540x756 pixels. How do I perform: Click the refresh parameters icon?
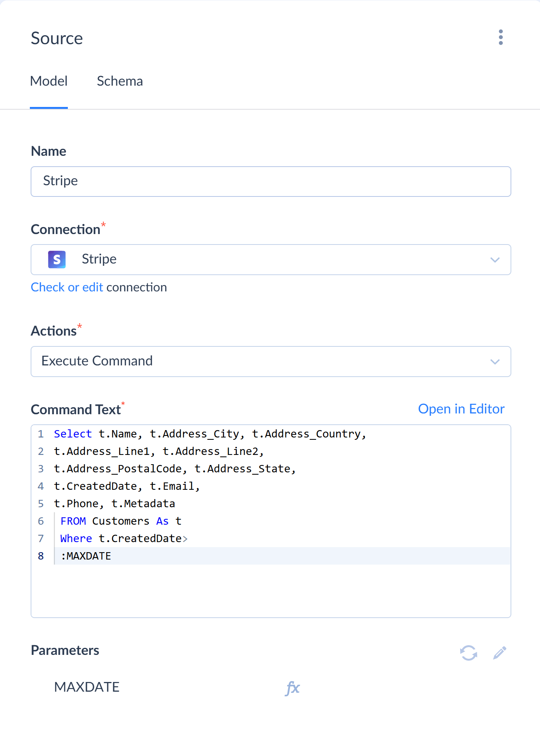(468, 653)
